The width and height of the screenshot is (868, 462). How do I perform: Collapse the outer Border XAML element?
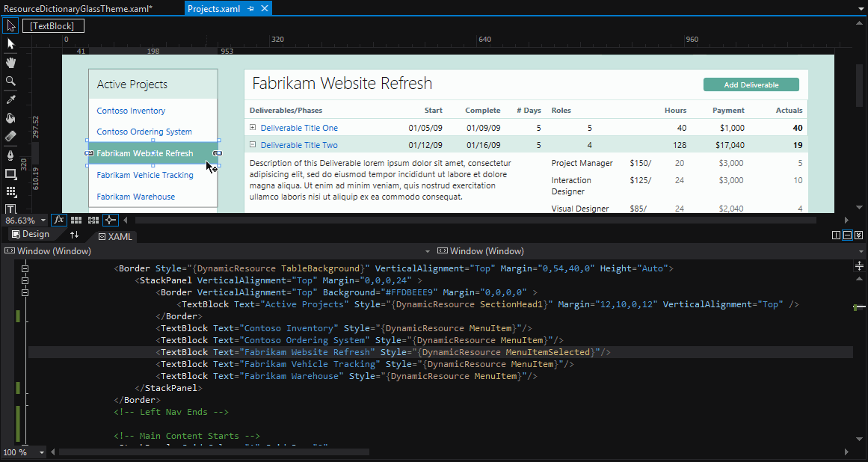click(x=25, y=269)
